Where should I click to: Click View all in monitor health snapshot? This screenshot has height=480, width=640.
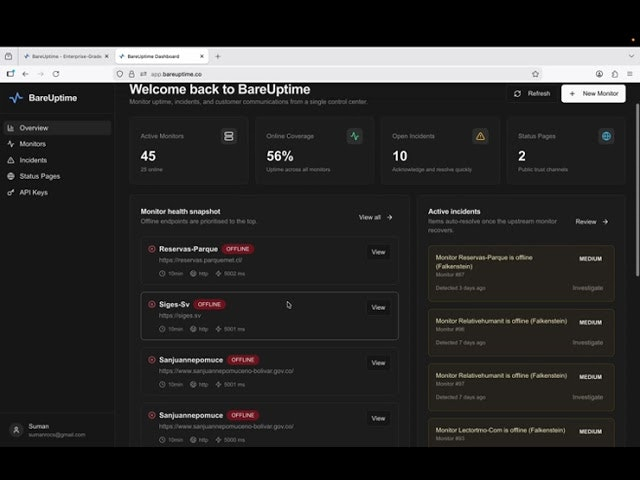tap(376, 217)
